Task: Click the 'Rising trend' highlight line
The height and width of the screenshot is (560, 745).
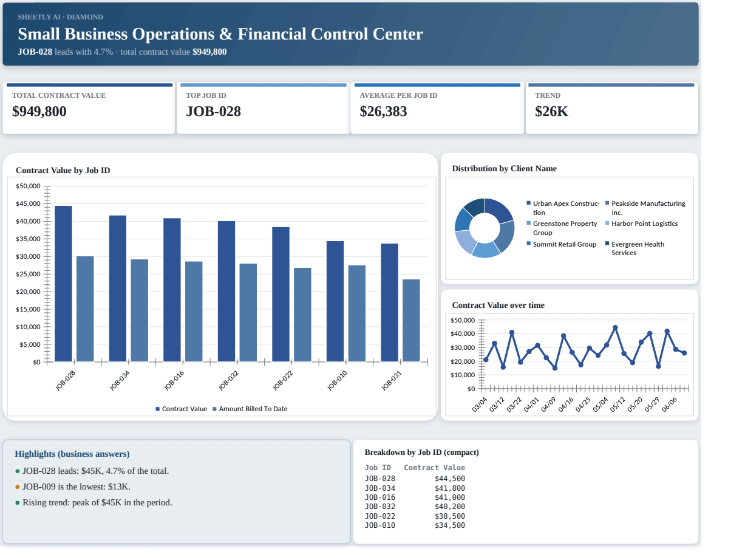Action: pos(97,502)
